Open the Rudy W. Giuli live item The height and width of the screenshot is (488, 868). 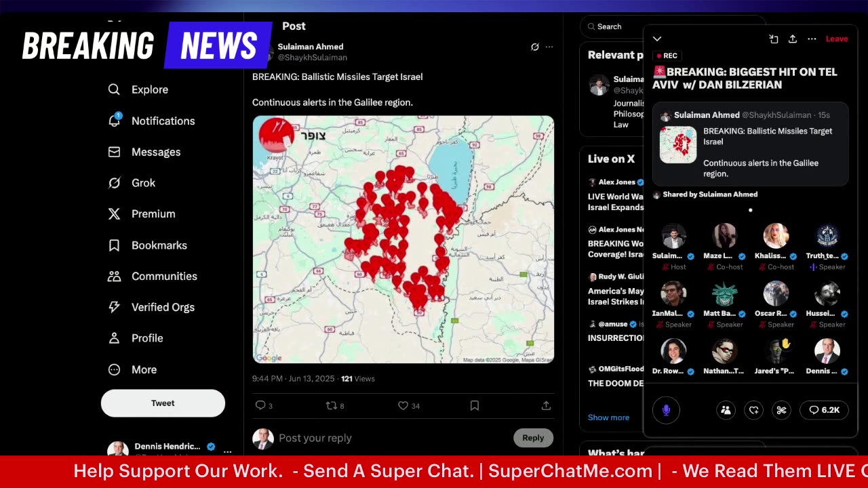point(616,289)
